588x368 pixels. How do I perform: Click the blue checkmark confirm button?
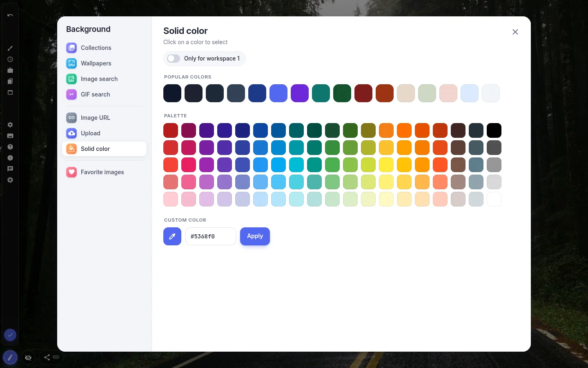click(x=10, y=335)
